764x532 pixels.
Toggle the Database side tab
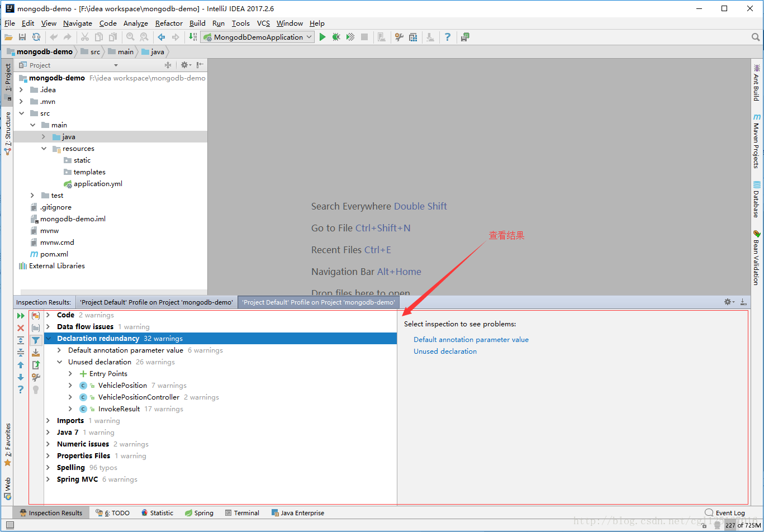(757, 199)
